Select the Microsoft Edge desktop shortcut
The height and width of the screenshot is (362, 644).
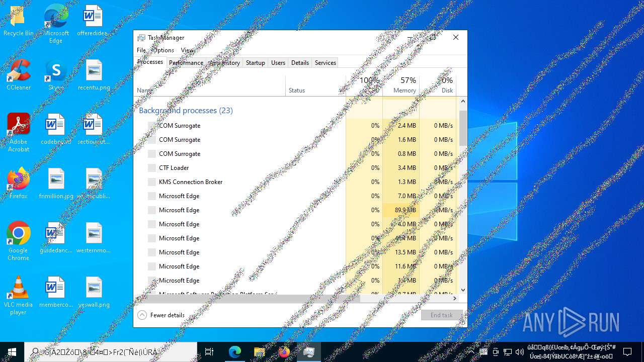click(56, 24)
